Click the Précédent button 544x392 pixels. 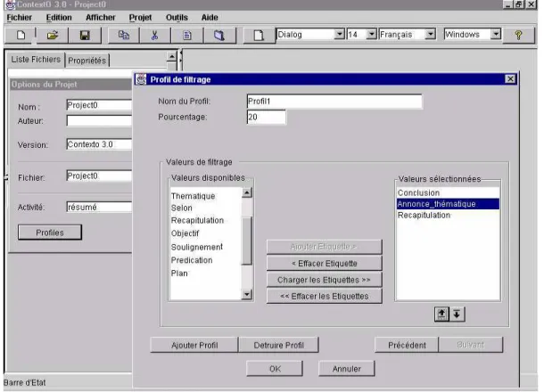pos(407,345)
